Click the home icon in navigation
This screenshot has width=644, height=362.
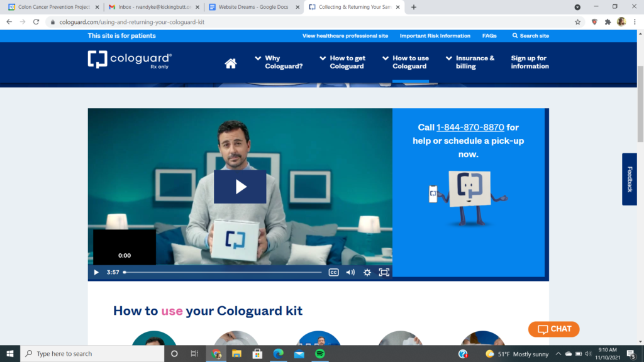(230, 63)
